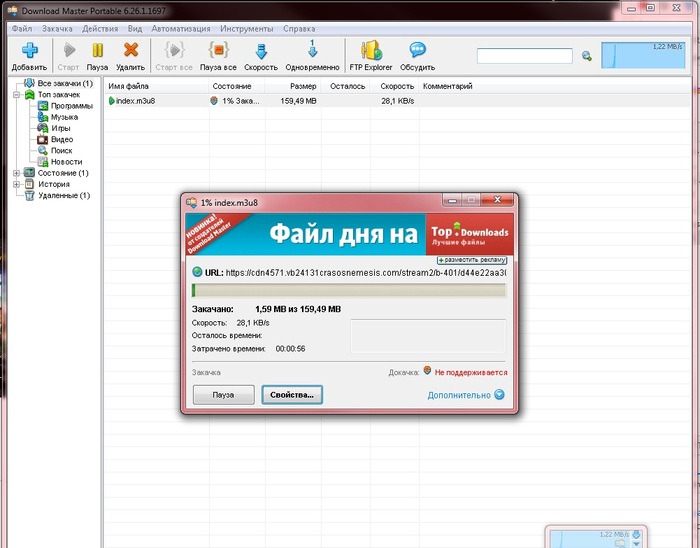The height and width of the screenshot is (548, 700).
Task: Open the Новости tree item
Action: click(x=66, y=162)
